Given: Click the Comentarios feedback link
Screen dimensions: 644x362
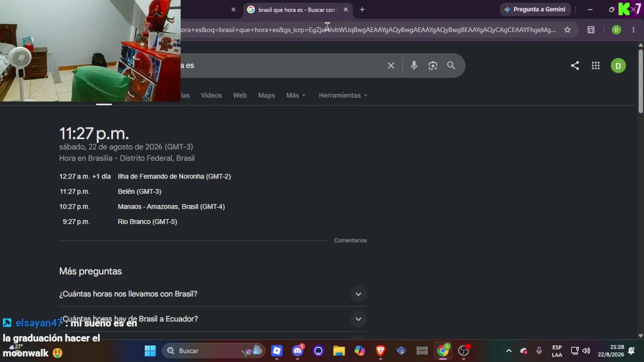Looking at the screenshot, I should click(350, 240).
